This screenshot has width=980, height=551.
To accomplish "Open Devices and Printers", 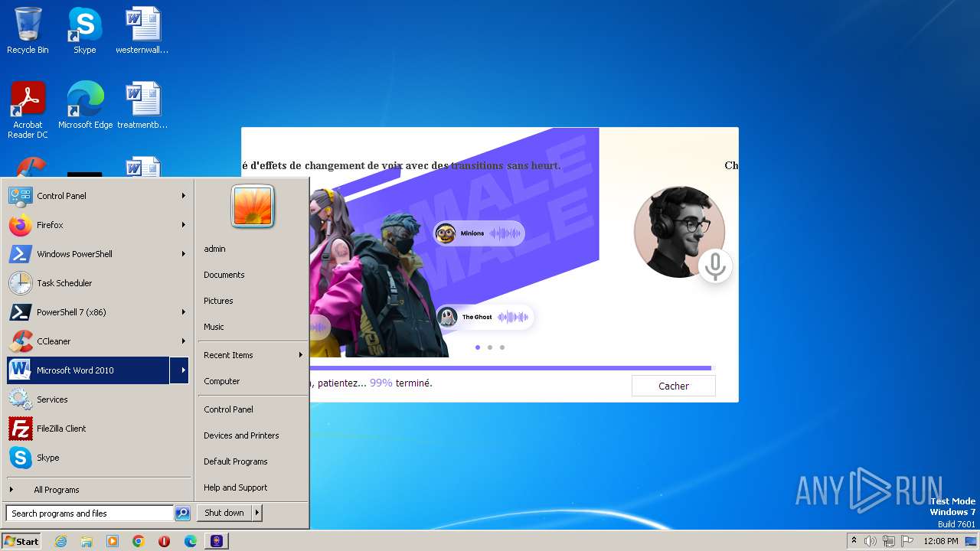I will click(x=253, y=435).
